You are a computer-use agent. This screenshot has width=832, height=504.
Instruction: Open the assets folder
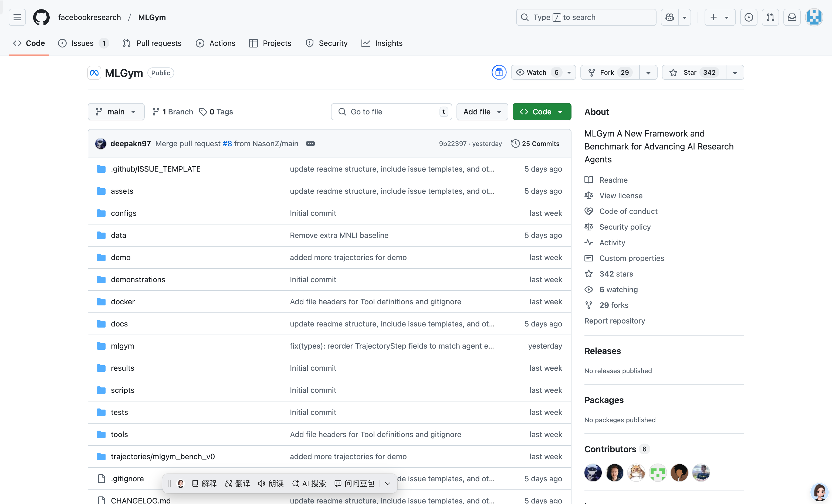pos(122,191)
